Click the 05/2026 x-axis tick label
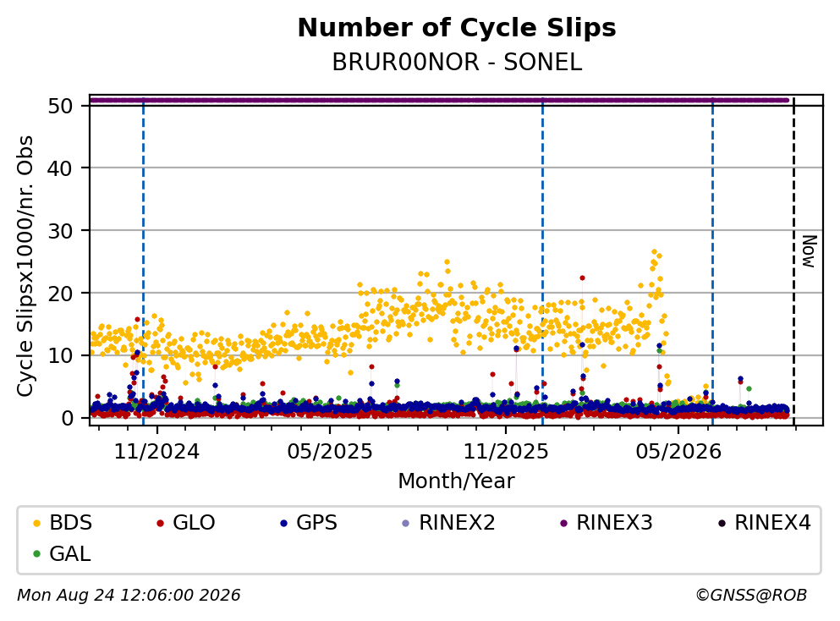Viewport: 840px width, 621px height. pos(678,452)
